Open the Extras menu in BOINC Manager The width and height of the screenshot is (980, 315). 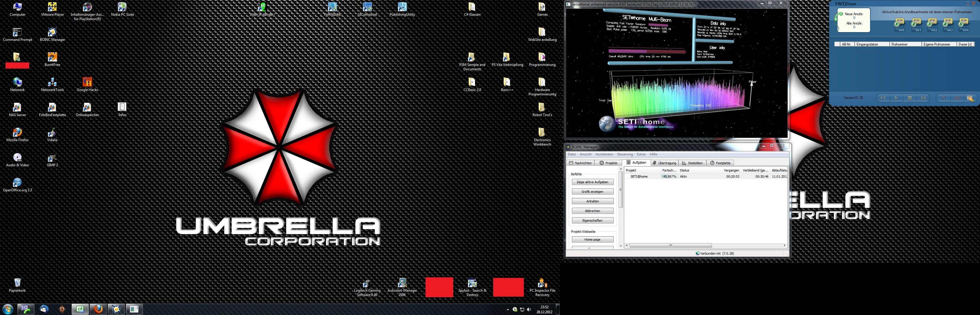click(641, 155)
